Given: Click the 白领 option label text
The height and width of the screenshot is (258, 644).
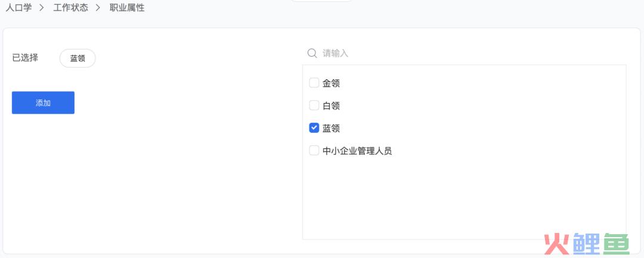Looking at the screenshot, I should [x=331, y=106].
